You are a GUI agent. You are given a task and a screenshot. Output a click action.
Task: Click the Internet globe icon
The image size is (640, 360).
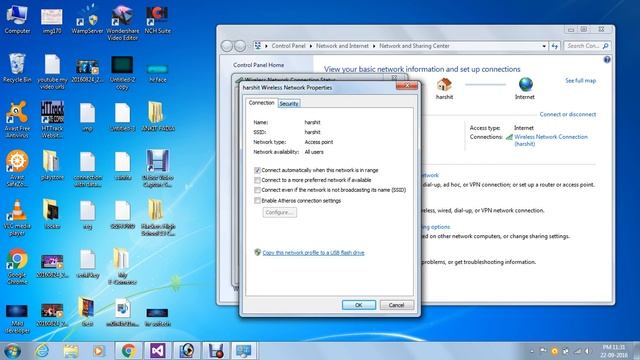526,84
